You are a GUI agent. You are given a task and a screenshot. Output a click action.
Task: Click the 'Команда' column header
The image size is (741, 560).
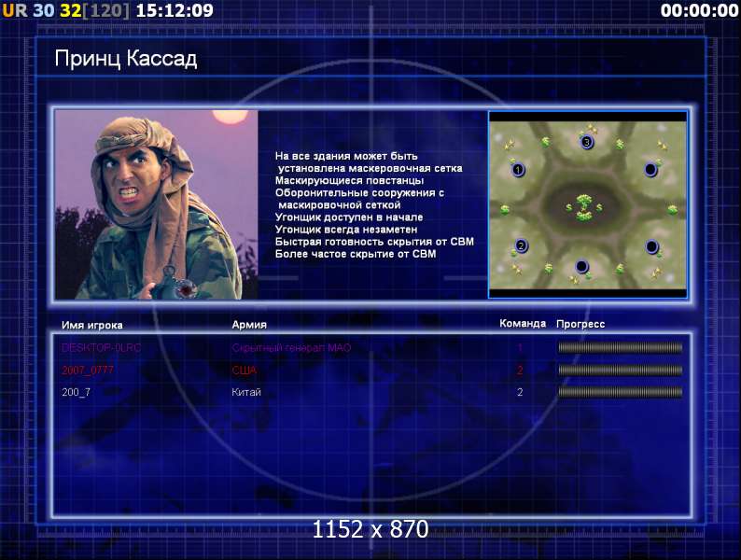[523, 324]
